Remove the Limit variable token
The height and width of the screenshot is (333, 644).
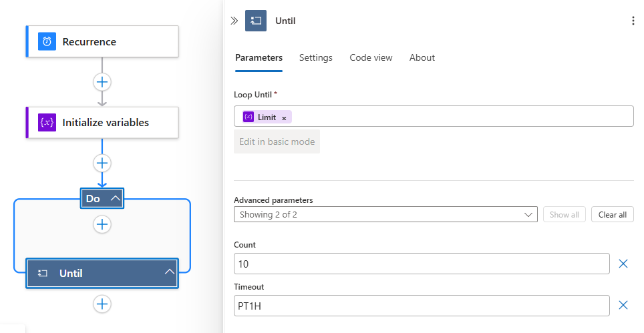click(x=284, y=117)
